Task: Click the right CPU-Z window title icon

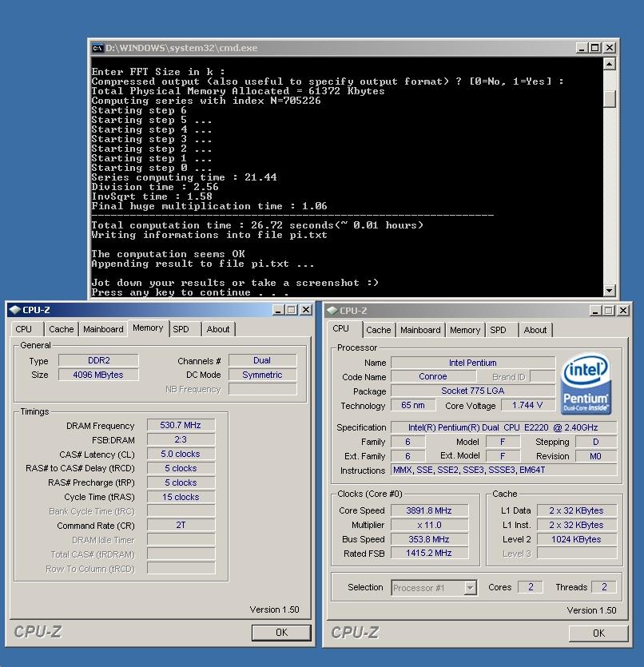Action: [332, 311]
